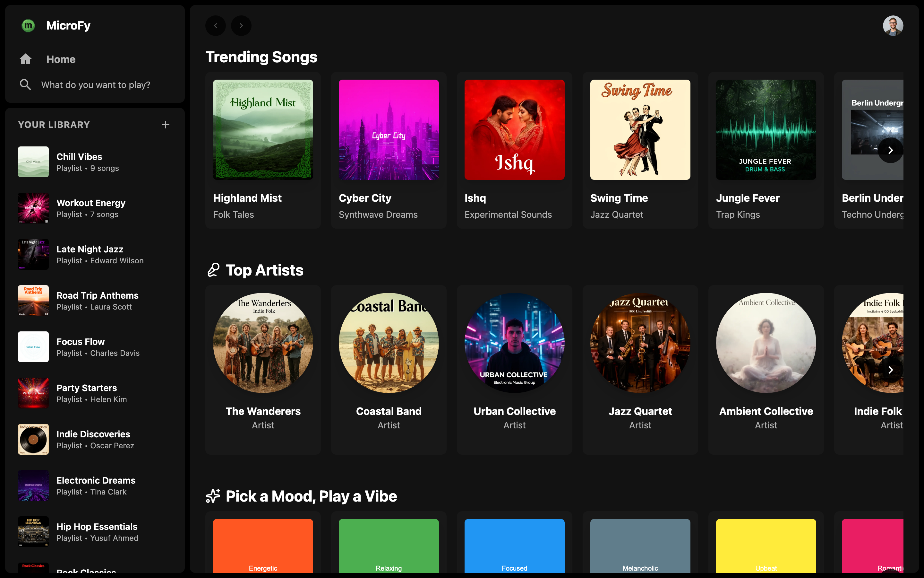Screen dimensions: 924x578
Task: Select the Energetic mood tile
Action: tap(263, 546)
